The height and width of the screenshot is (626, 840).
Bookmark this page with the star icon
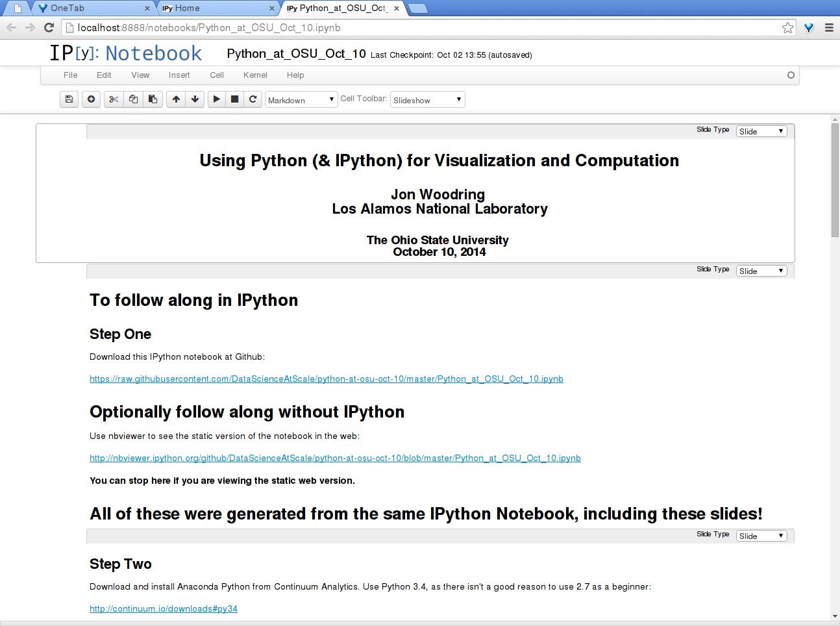(x=787, y=27)
